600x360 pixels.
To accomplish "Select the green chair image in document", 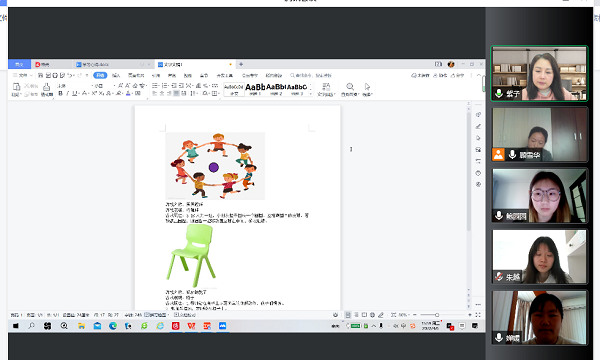I will [x=190, y=255].
